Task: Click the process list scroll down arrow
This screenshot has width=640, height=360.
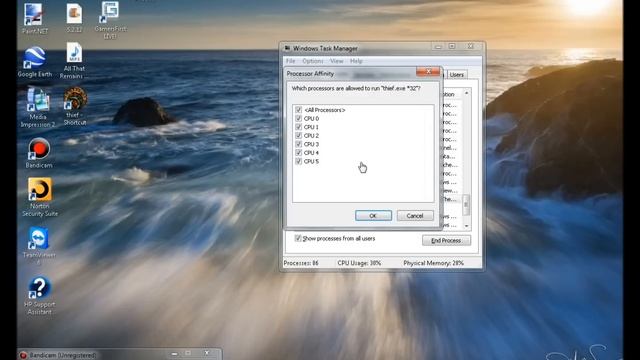Action: click(466, 226)
